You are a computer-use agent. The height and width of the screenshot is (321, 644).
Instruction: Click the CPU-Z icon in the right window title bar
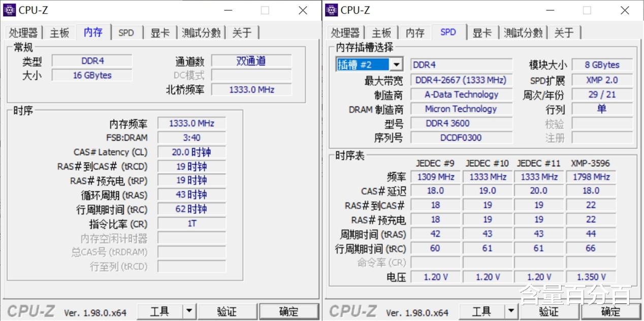(x=331, y=10)
